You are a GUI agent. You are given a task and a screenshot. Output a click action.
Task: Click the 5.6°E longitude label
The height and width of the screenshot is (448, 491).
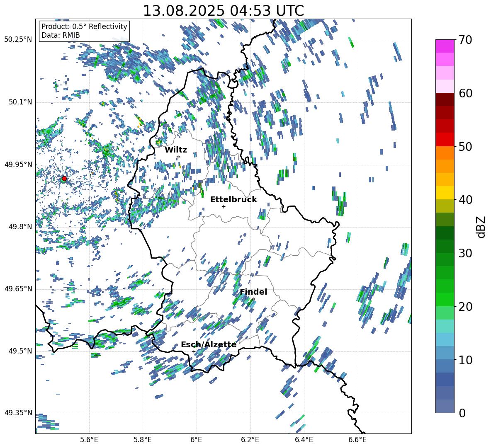pos(89,440)
